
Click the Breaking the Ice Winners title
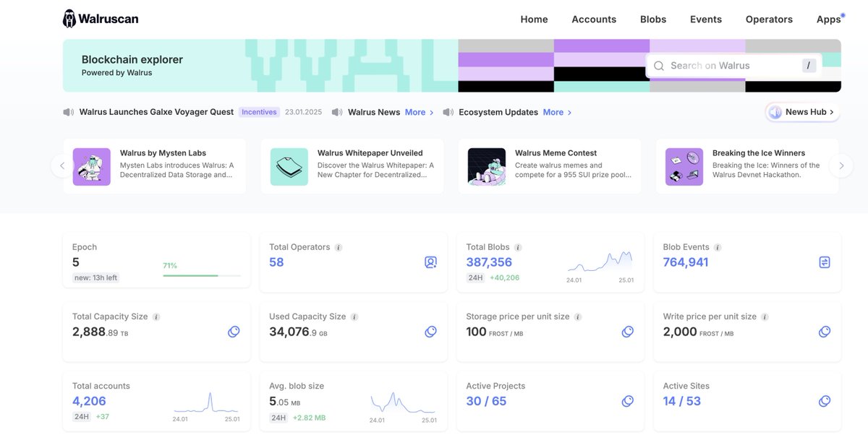coord(759,153)
